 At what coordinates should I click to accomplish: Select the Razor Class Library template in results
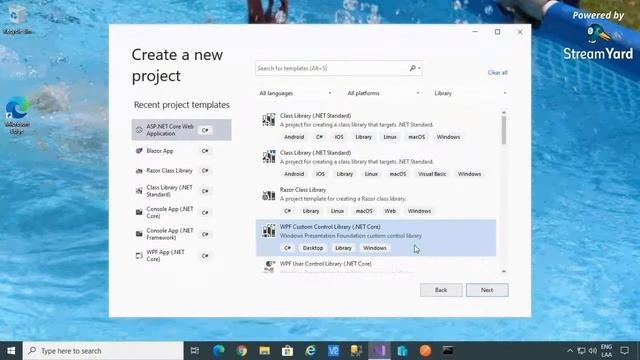click(x=376, y=201)
